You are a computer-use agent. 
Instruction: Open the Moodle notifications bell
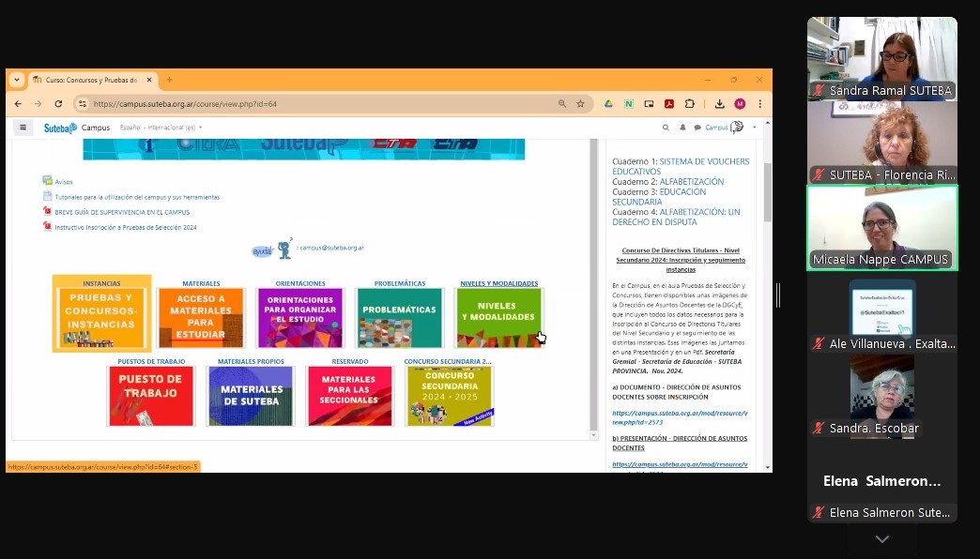click(x=682, y=128)
